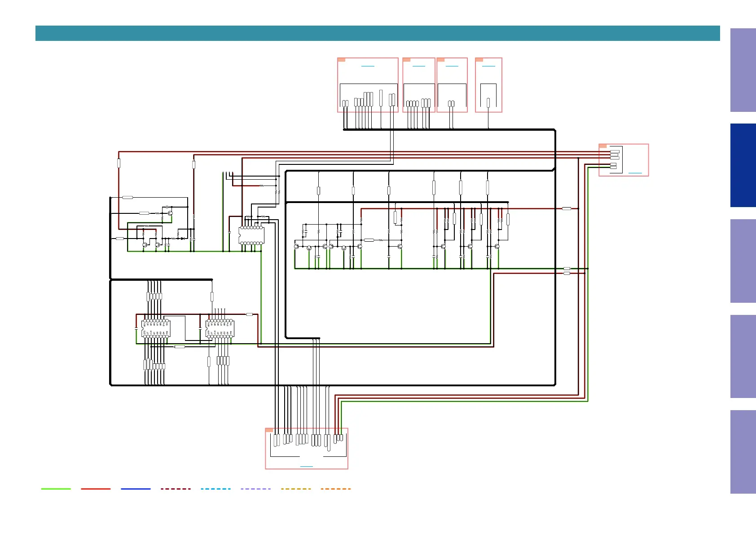Click the solid green legend line
The width and height of the screenshot is (756, 535).
(56, 489)
